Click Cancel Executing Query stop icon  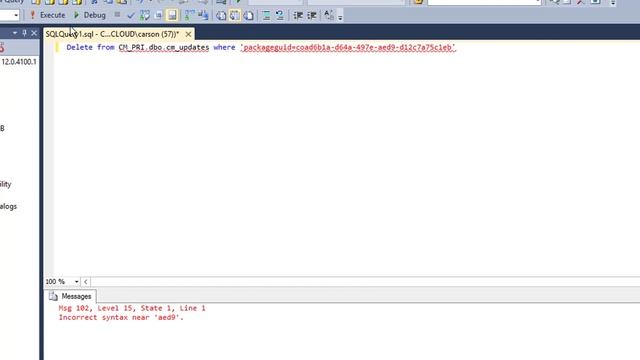pos(117,15)
